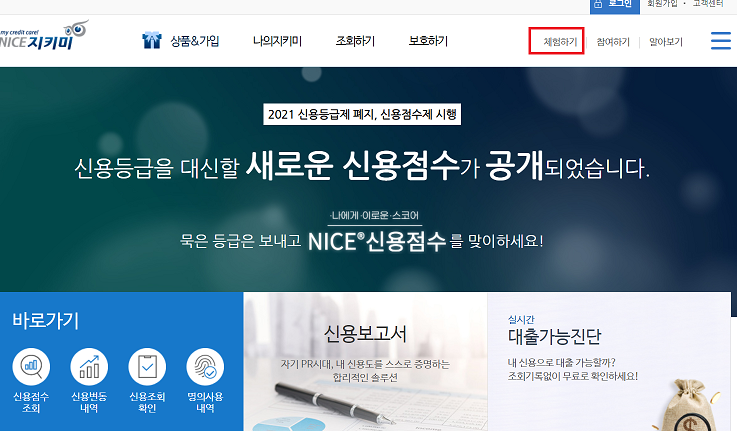Click the gift icon beside 상품&가입
Screen dimensions: 737x431
[152, 40]
